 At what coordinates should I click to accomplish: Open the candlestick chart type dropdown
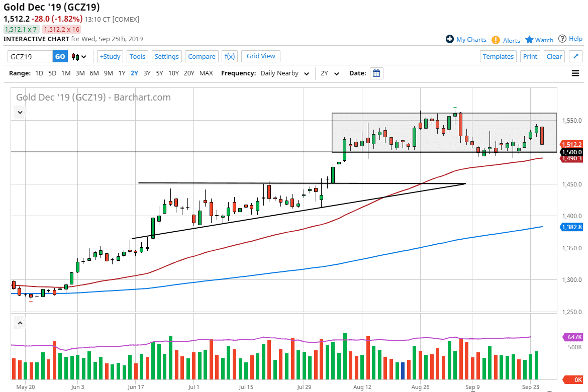[79, 57]
